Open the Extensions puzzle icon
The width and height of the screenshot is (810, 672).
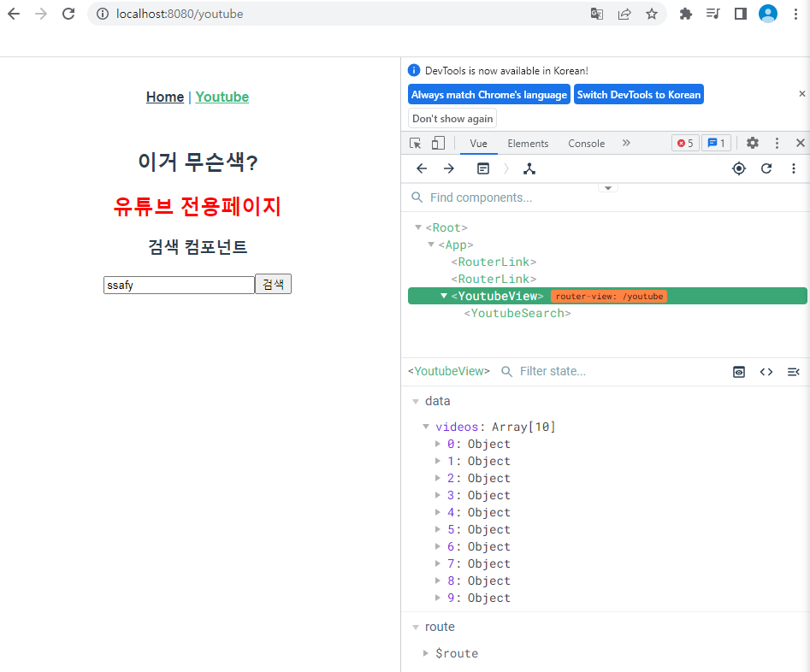point(685,14)
